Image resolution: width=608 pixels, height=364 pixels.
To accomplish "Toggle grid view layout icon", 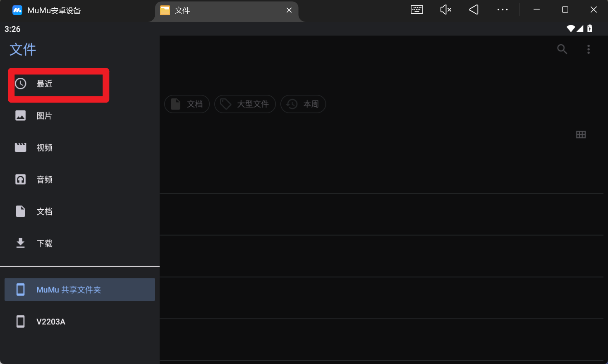I will point(581,134).
